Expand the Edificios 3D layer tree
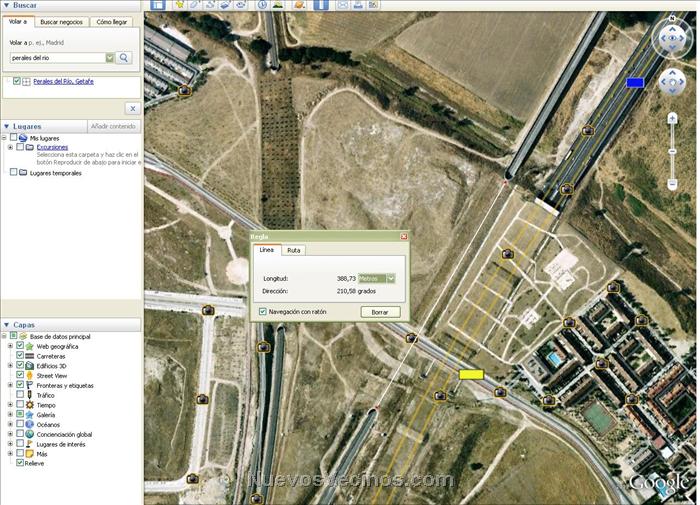This screenshot has height=505, width=700. (x=10, y=366)
